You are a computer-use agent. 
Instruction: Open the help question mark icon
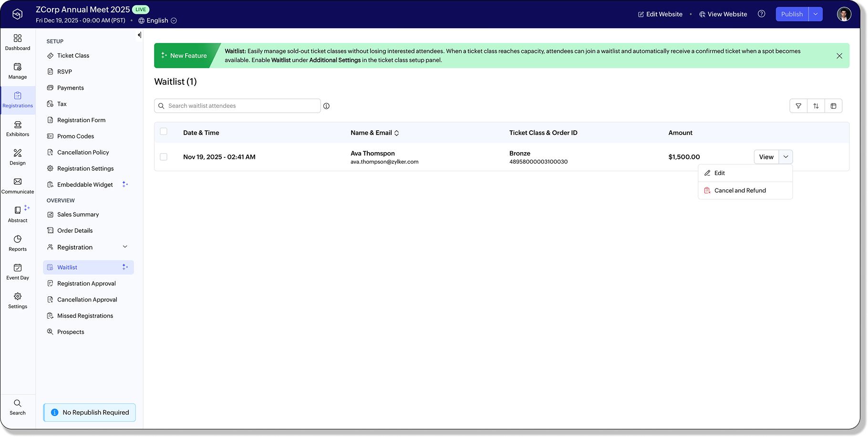click(x=762, y=14)
